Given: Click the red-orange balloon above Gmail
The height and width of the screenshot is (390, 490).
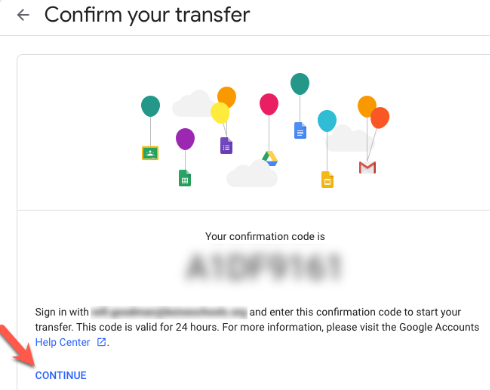Looking at the screenshot, I should [380, 118].
